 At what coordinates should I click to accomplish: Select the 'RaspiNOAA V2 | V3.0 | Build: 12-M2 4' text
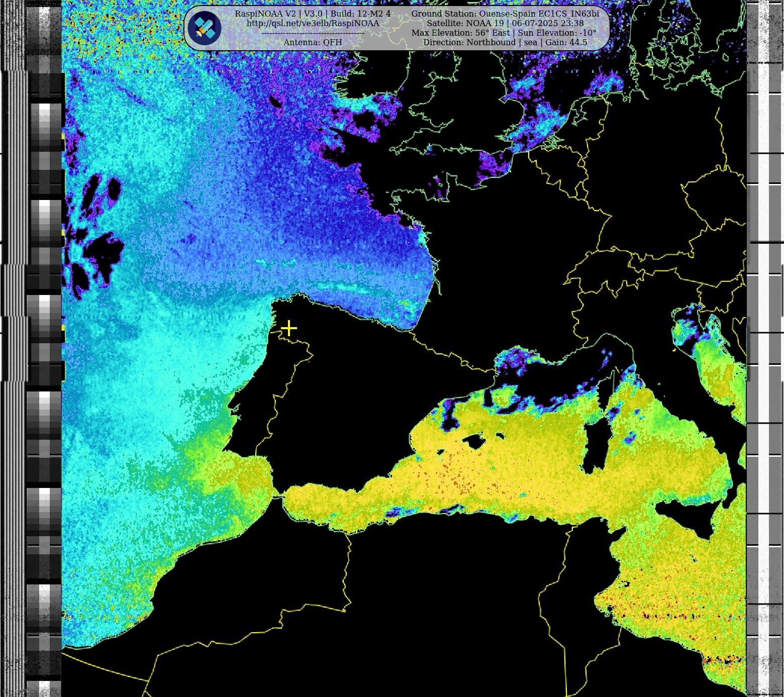point(313,14)
